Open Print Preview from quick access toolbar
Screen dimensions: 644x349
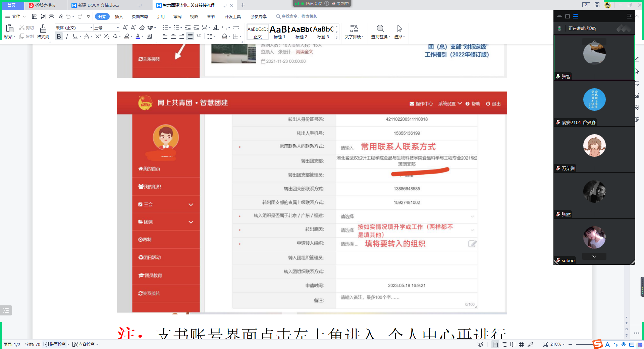pos(60,16)
